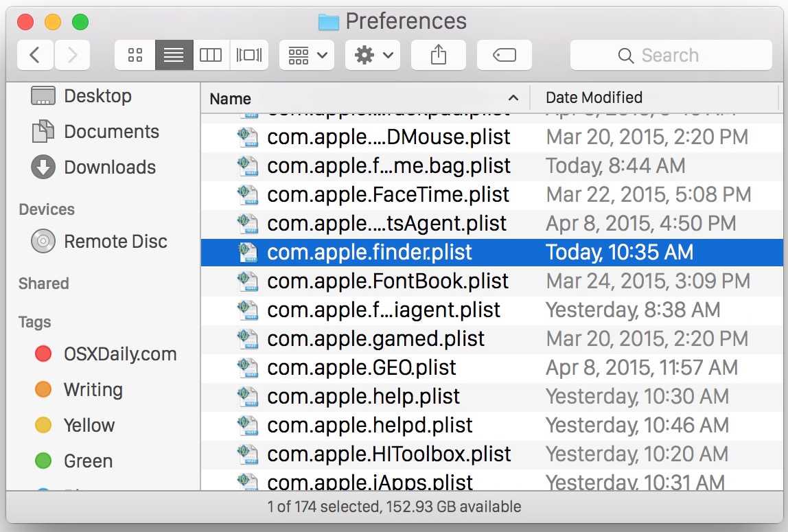This screenshot has width=788, height=532.
Task: Open Desktop in the sidebar
Action: pyautogui.click(x=97, y=95)
